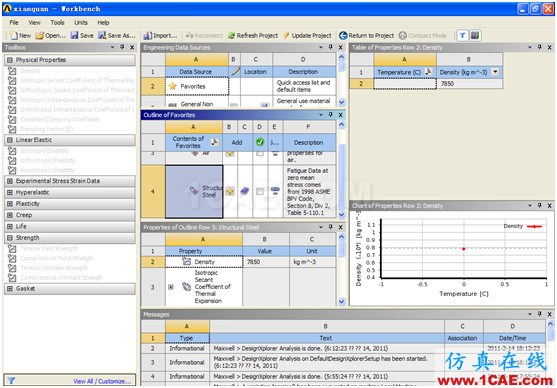The width and height of the screenshot is (557, 388).
Task: Toggle the filter funnel icon in toolbar
Action: click(462, 36)
